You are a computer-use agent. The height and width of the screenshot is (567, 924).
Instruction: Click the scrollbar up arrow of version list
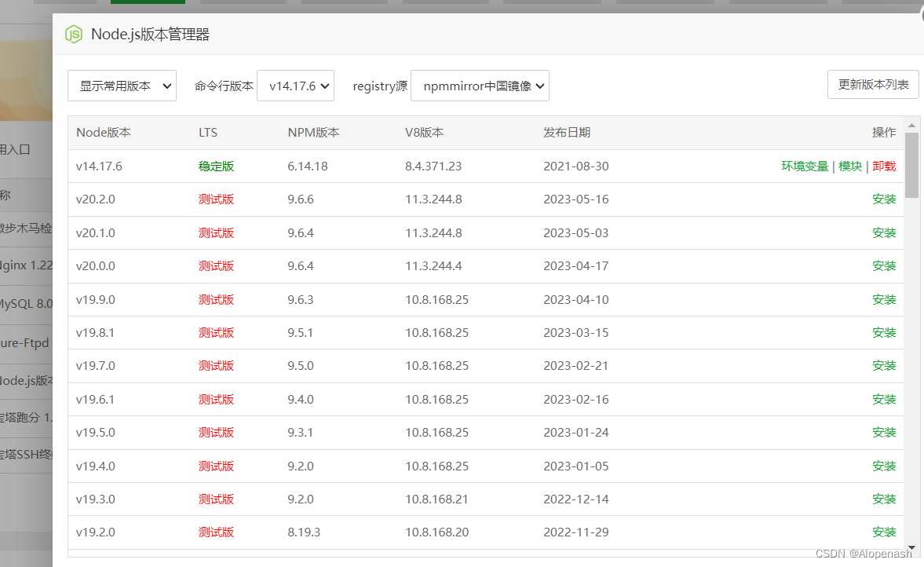pyautogui.click(x=911, y=125)
